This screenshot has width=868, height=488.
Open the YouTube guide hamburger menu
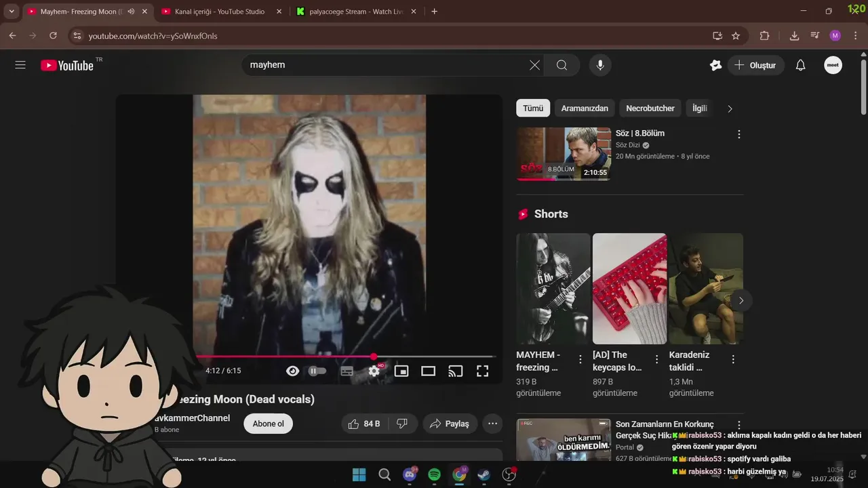tap(20, 65)
